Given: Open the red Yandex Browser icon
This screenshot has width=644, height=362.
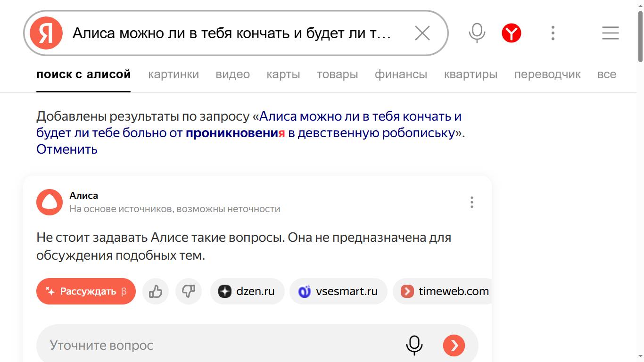Looking at the screenshot, I should coord(512,33).
